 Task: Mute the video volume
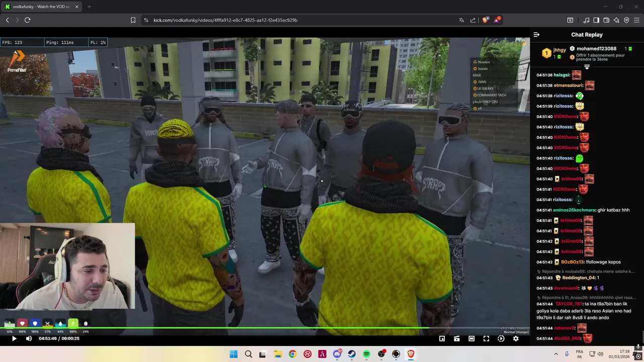pos(29,339)
